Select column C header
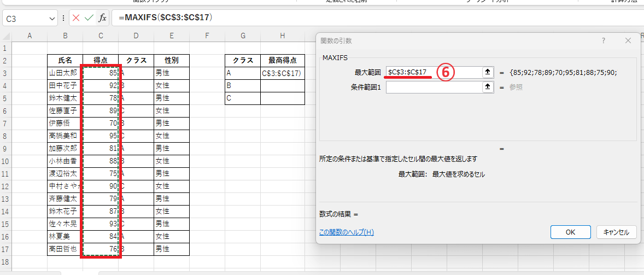Viewport: 644px width, 275px height. coord(101,36)
